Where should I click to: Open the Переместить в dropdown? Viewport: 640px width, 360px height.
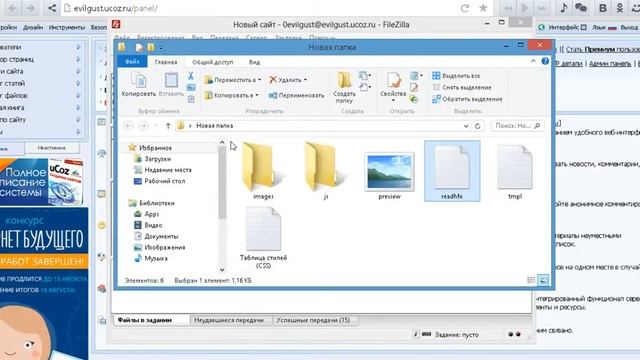(x=233, y=80)
